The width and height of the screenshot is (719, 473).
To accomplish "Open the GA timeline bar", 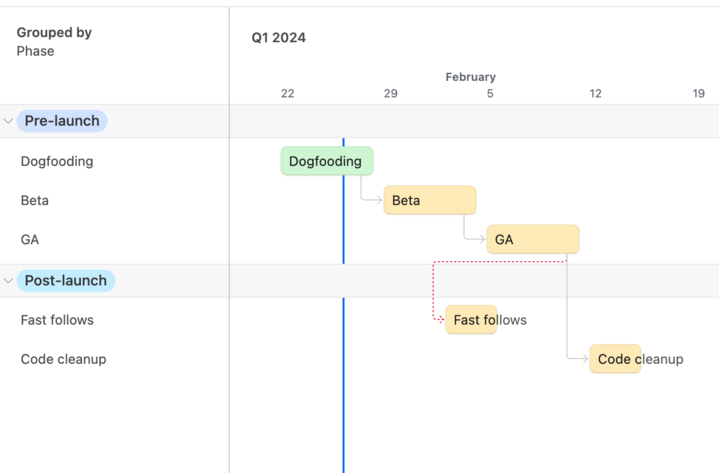I will tap(533, 239).
